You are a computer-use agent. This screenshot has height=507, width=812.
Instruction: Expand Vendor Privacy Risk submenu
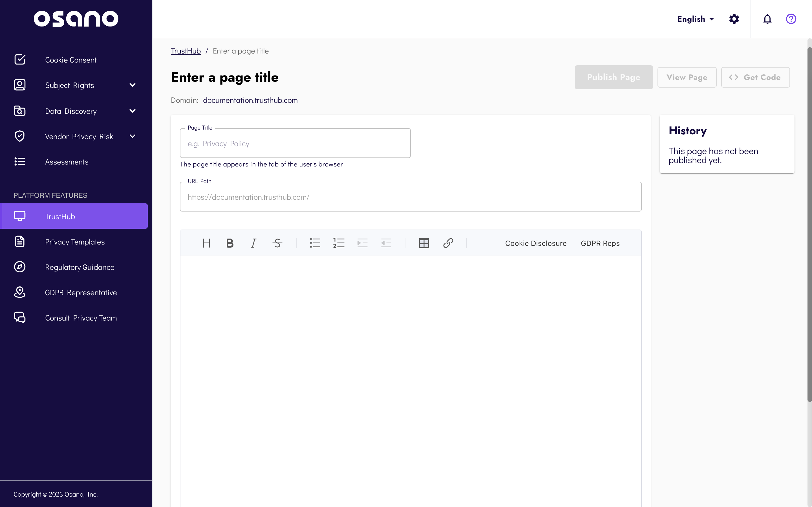point(133,137)
